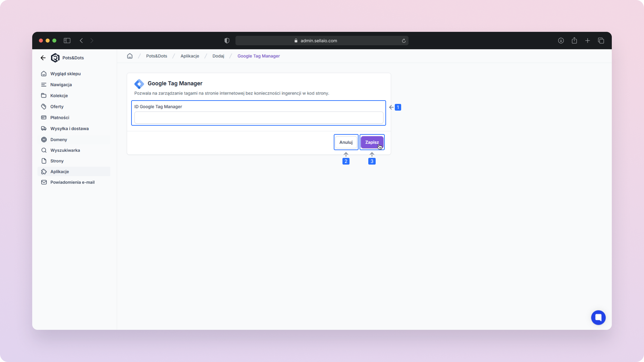Screen dimensions: 644x362
Task: Open the Płatności menu item
Action: click(60, 118)
